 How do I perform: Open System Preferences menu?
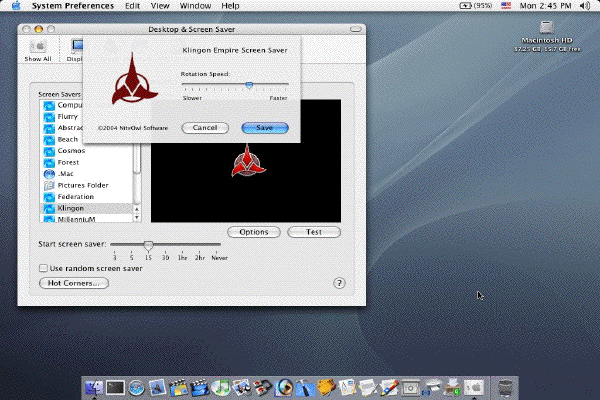[73, 6]
